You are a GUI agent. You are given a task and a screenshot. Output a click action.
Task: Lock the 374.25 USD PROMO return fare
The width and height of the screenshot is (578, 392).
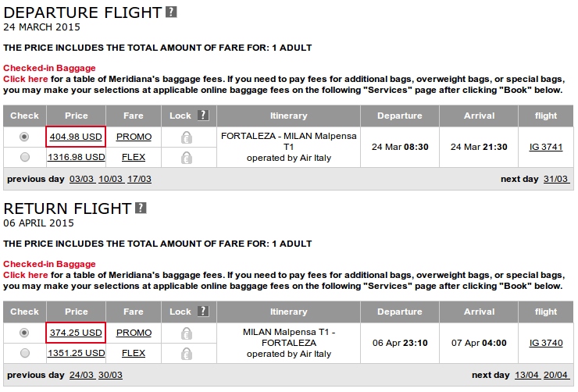[x=187, y=333]
